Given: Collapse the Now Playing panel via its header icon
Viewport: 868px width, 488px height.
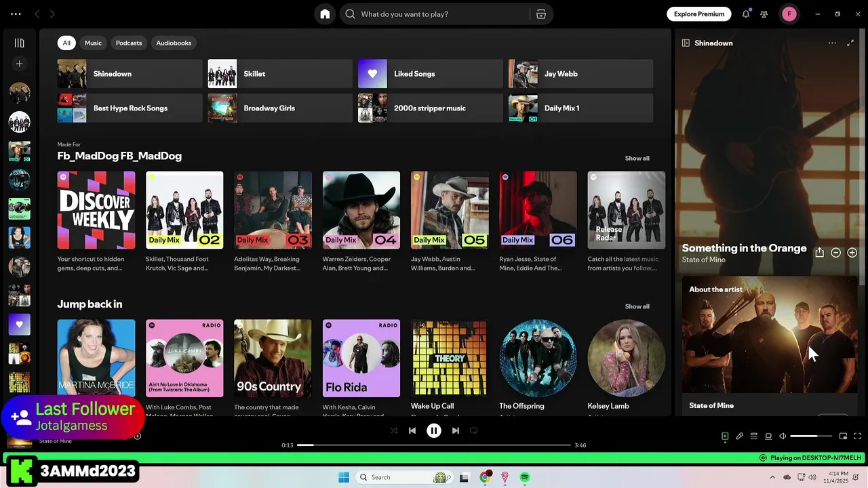Looking at the screenshot, I should click(x=686, y=43).
